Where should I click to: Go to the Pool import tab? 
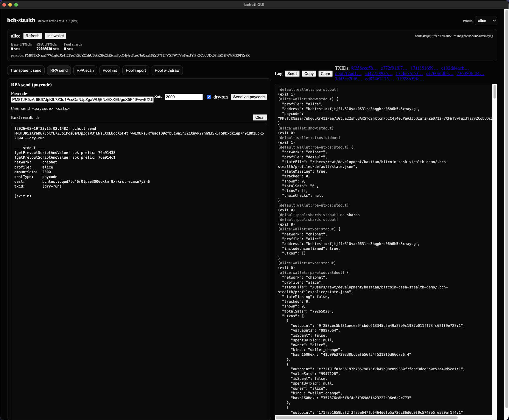point(136,71)
